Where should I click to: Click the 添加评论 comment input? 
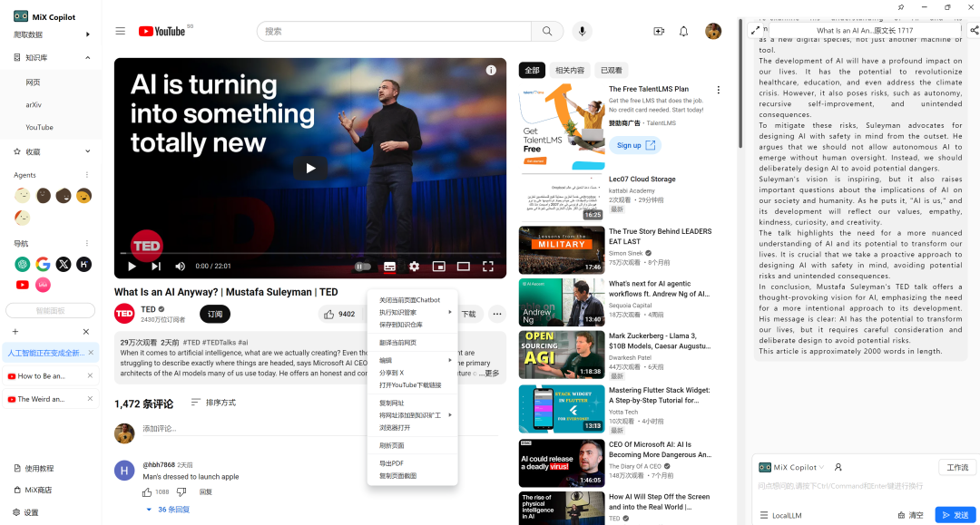coord(320,429)
